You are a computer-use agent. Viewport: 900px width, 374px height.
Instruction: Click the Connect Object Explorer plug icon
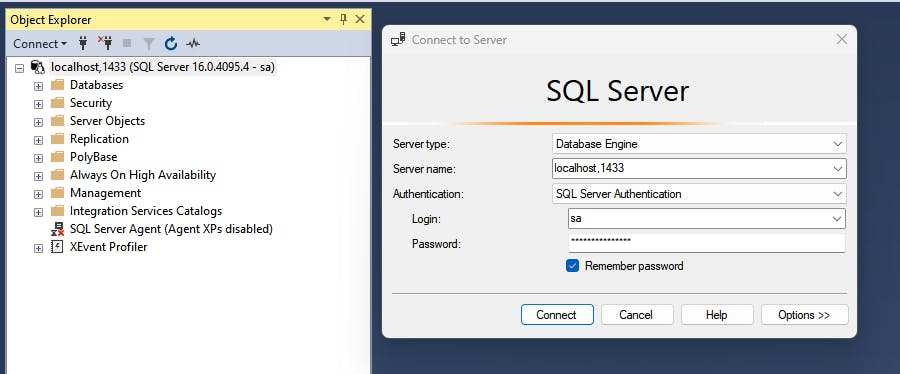click(x=83, y=44)
